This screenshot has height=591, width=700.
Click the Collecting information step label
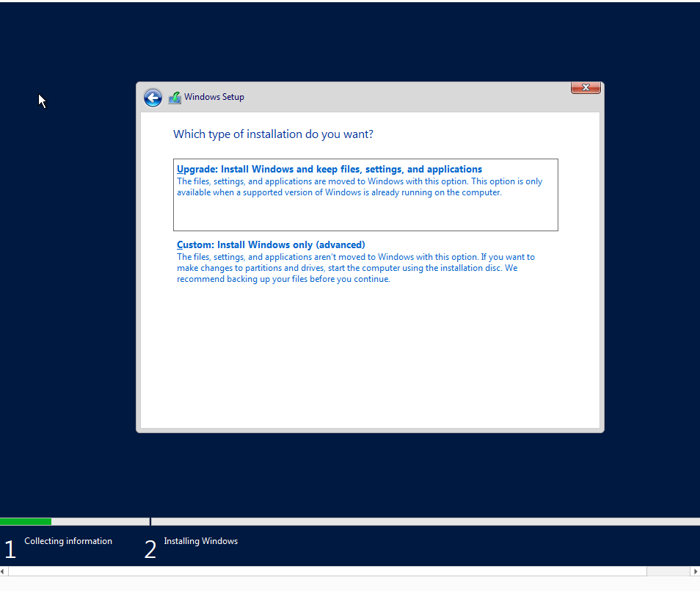tap(68, 541)
